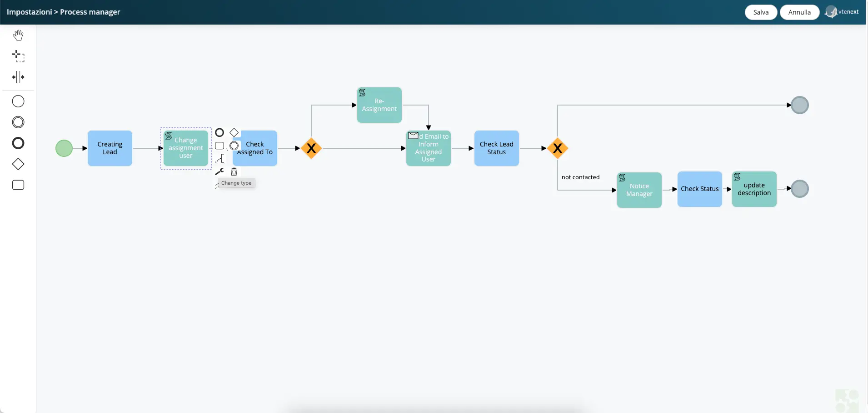
Task: Delete selected element with trash icon
Action: click(x=234, y=171)
